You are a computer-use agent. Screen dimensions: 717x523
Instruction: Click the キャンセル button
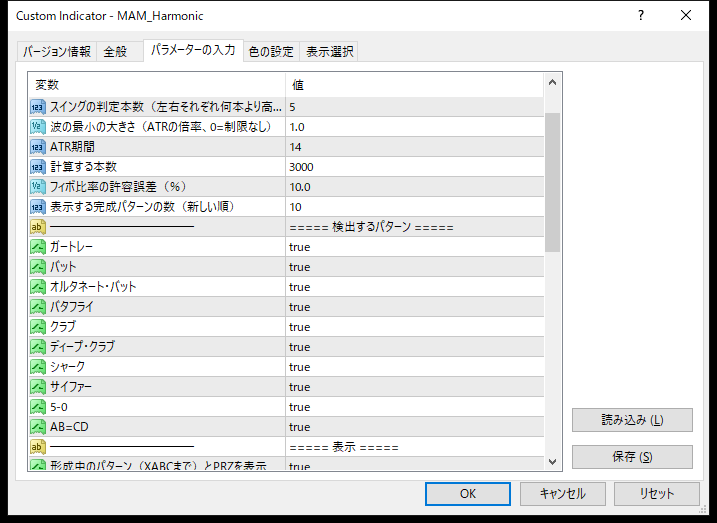click(x=562, y=494)
